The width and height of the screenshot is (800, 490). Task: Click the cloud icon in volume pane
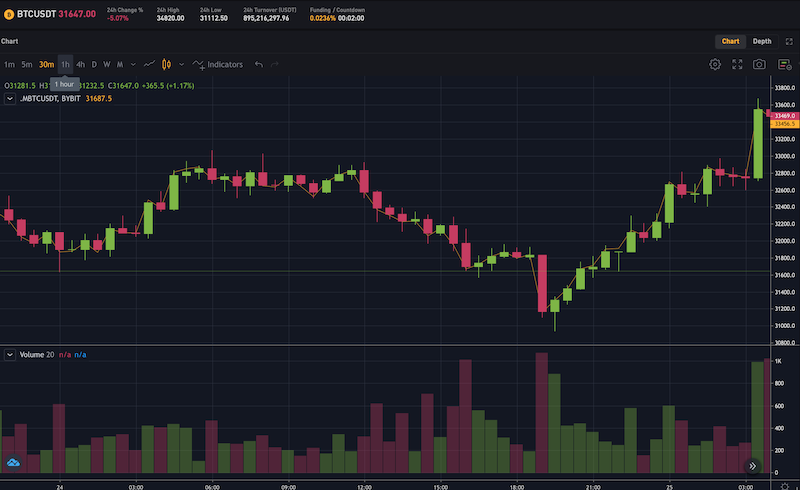(14, 463)
